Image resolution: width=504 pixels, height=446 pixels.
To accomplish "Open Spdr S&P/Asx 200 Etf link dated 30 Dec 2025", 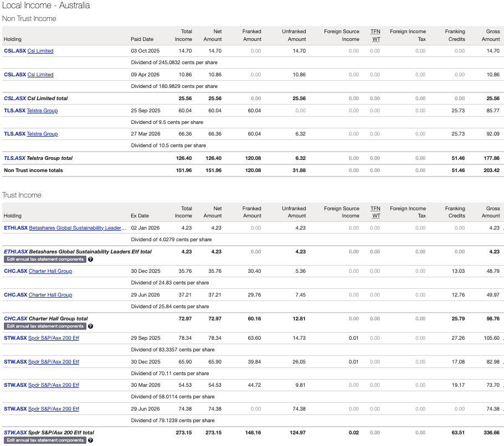I will click(x=54, y=362).
